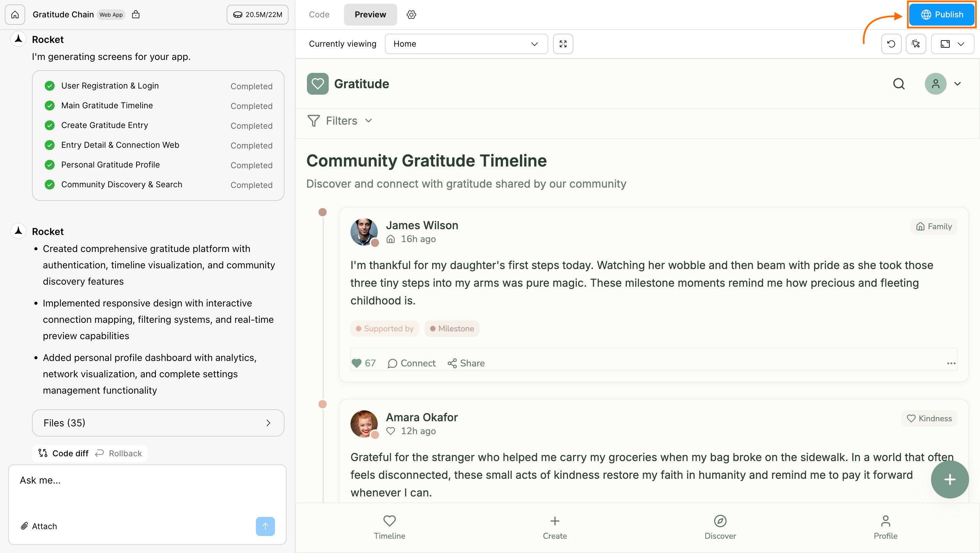This screenshot has width=980, height=553.
Task: Click Completed status for Main Gratitude Timeline
Action: tap(251, 106)
